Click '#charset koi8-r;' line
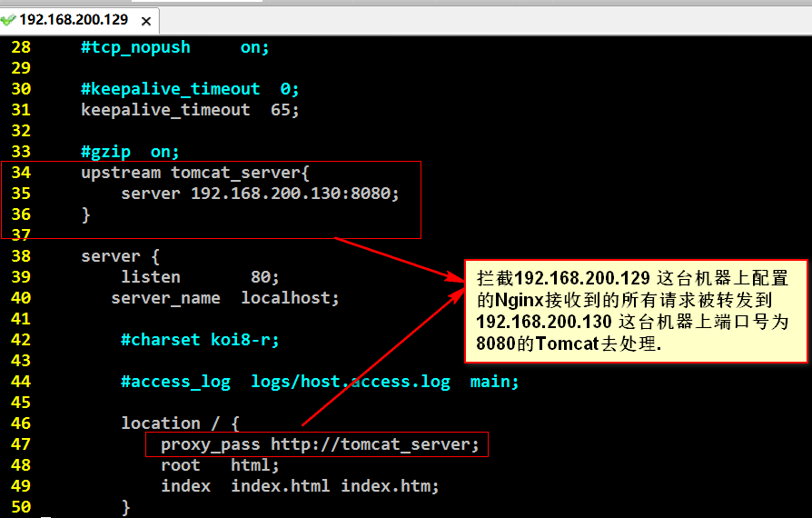This screenshot has height=518, width=812. (200, 340)
